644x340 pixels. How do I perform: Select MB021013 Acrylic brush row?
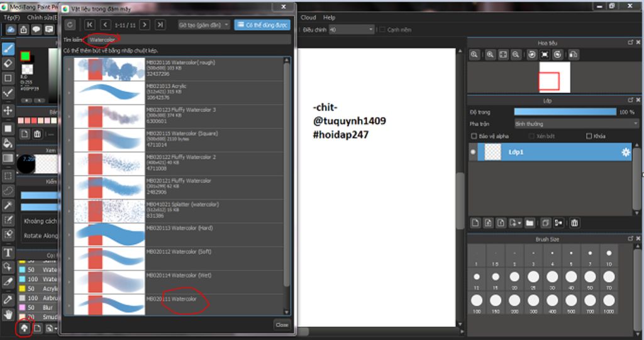pyautogui.click(x=174, y=93)
